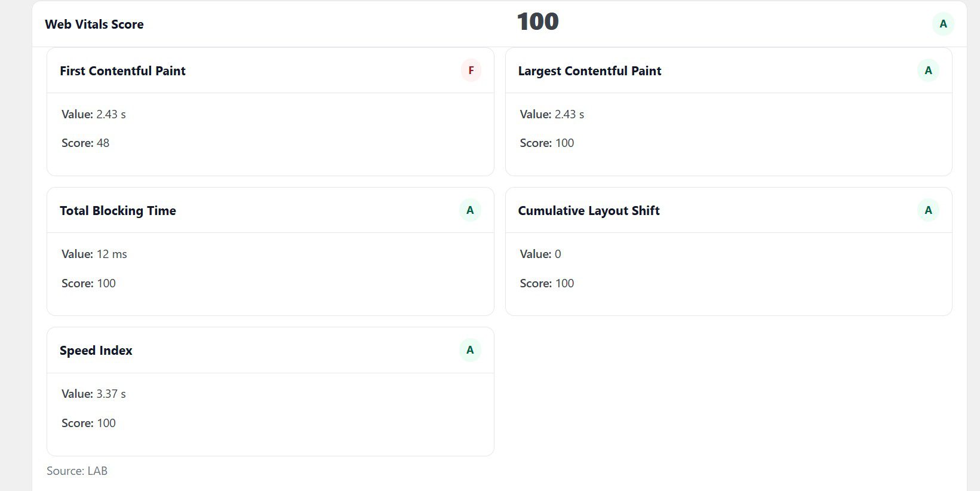Select the A badge on Total Blocking Time

pyautogui.click(x=471, y=210)
